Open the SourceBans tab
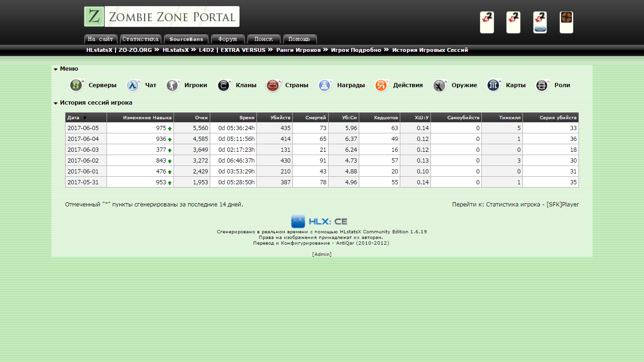644x362 pixels. coord(186,39)
